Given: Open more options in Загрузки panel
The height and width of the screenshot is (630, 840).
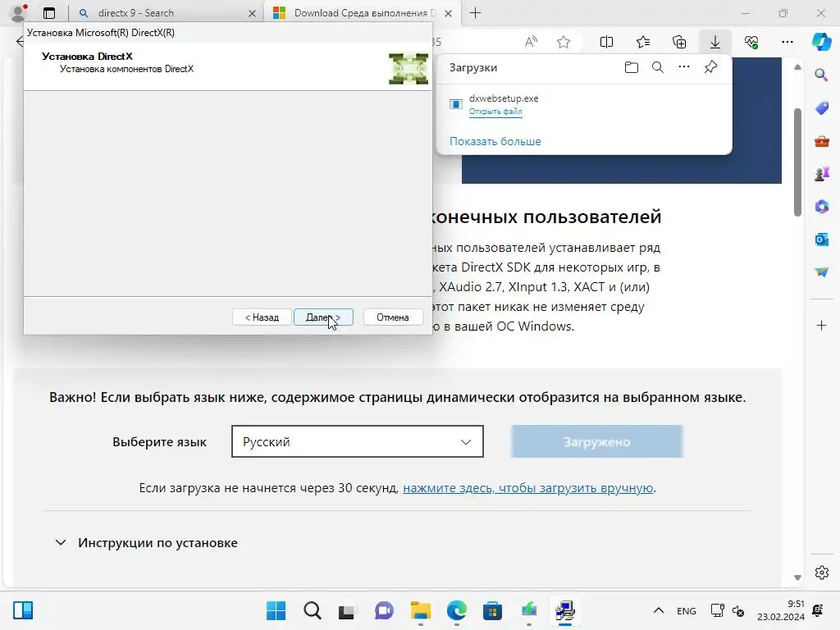Looking at the screenshot, I should click(684, 67).
